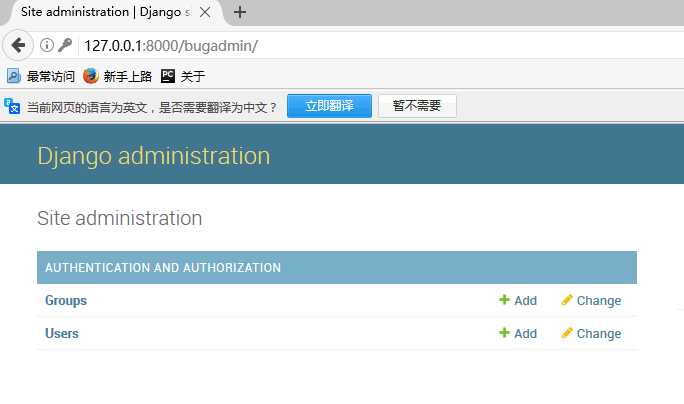Open the Users model link
Viewport: 684px width, 404px height.
point(62,333)
